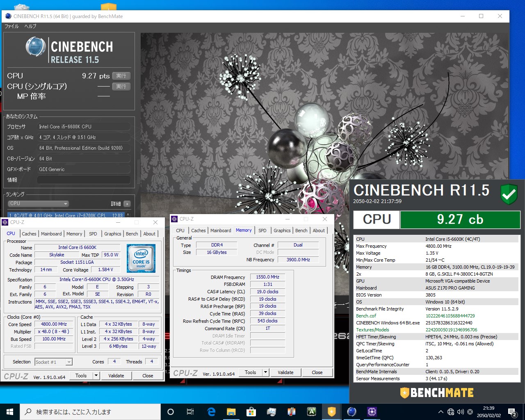Switch to Mainboard tab in left CPU-Z window
This screenshot has height=420, width=525.
click(x=51, y=234)
